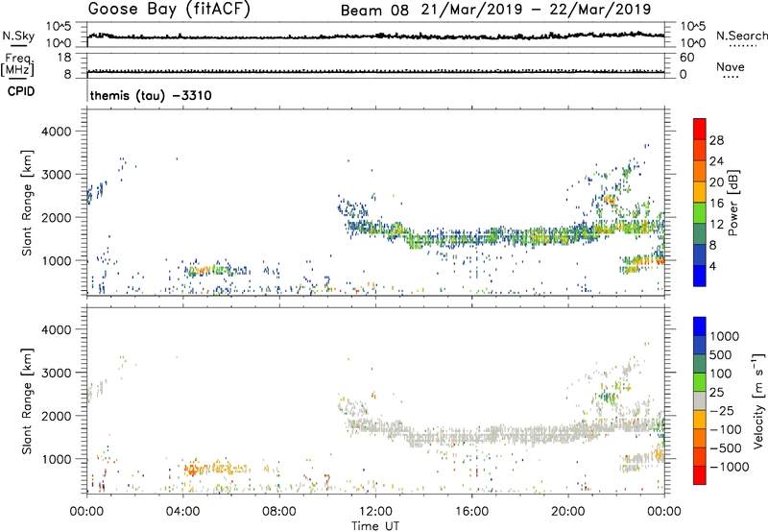Viewport: 768px width, 532px height.
Task: Click the '60' tick on the Nave axis
Action: (686, 58)
